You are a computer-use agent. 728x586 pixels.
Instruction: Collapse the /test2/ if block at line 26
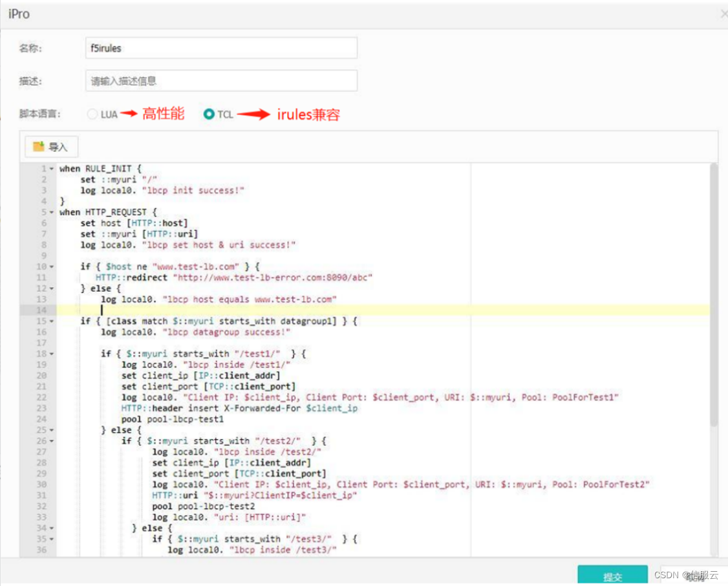coord(52,441)
